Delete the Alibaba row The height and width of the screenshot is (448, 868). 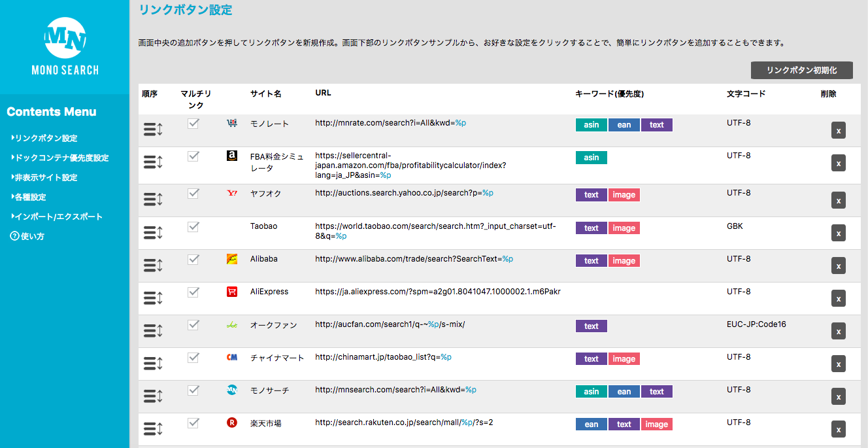839,266
